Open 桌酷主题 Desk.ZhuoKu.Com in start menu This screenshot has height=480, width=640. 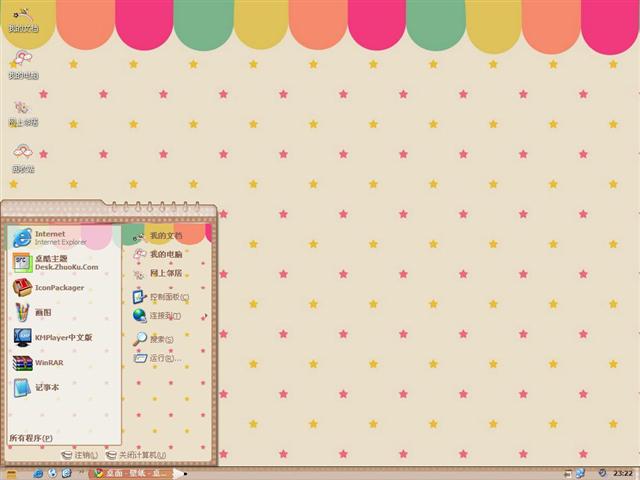click(x=64, y=263)
